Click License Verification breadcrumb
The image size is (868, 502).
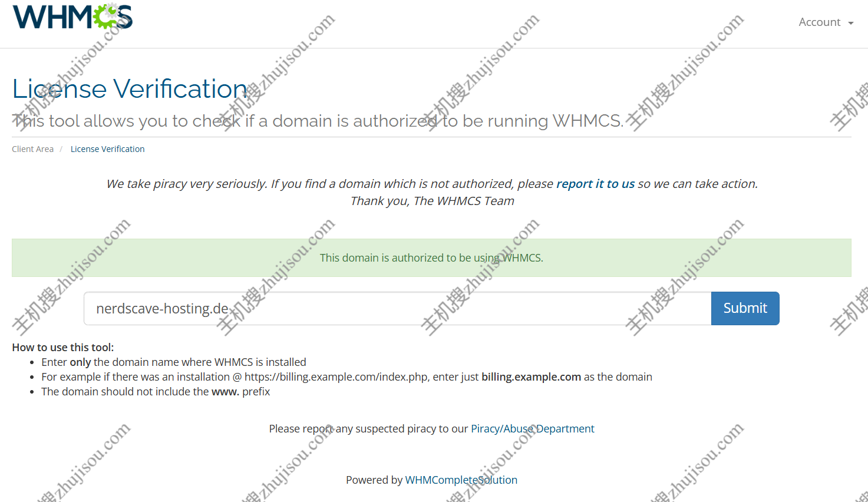[107, 149]
